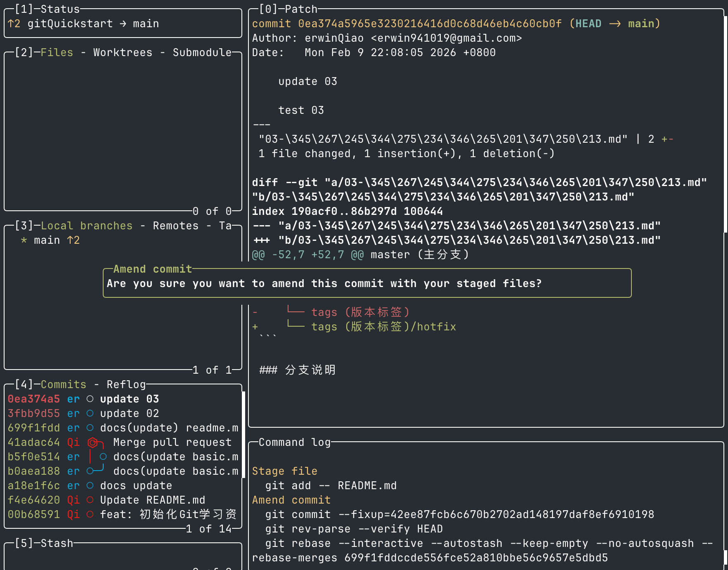Open the Reflog tab
Image resolution: width=728 pixels, height=570 pixels.
click(x=126, y=384)
